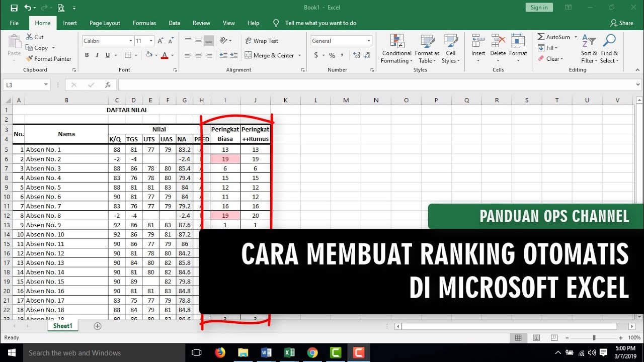Screen dimensions: 644x362
Task: Click in the formula bar input
Action: pos(376,85)
